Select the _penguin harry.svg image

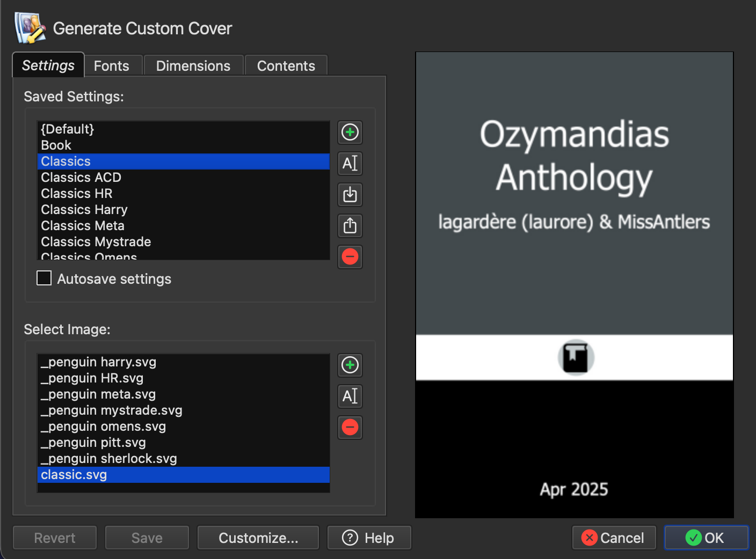click(184, 362)
